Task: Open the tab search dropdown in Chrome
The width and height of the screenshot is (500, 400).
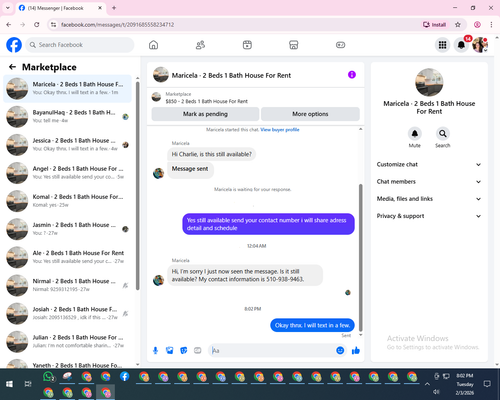Action: pyautogui.click(x=8, y=8)
